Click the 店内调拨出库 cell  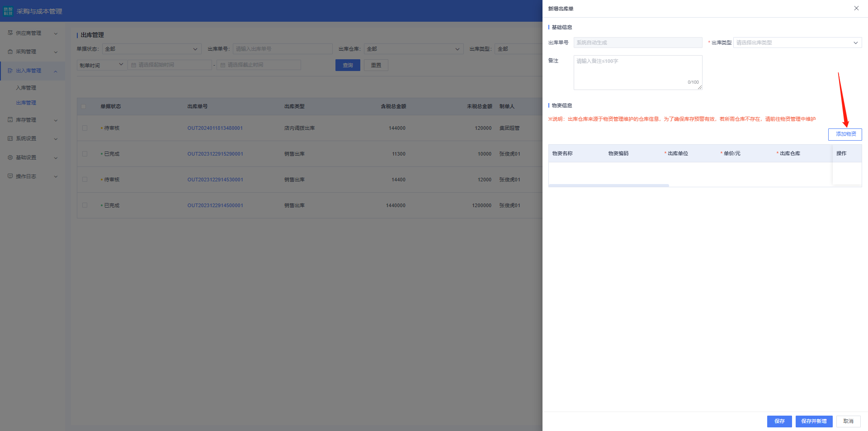[299, 128]
